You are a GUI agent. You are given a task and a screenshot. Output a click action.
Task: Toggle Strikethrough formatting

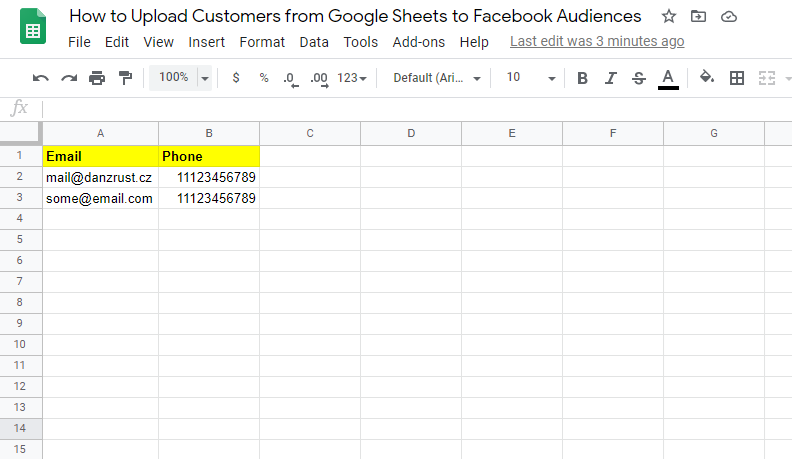[639, 78]
